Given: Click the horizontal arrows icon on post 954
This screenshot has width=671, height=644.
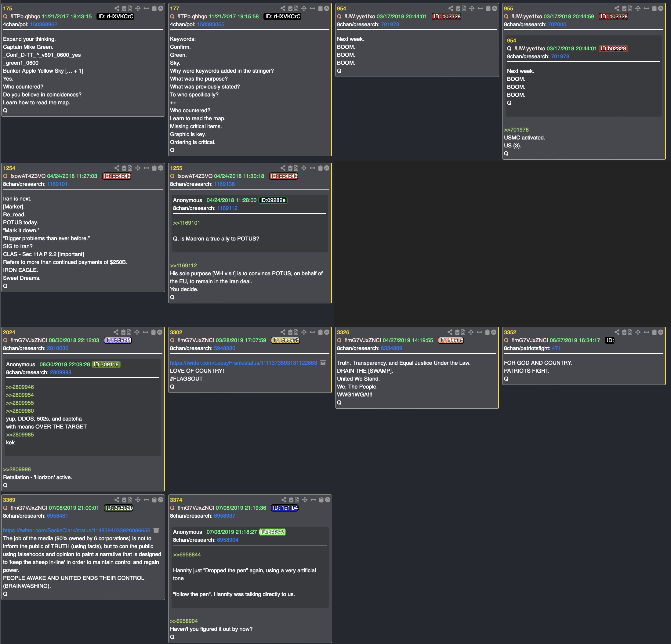Looking at the screenshot, I should [x=480, y=8].
